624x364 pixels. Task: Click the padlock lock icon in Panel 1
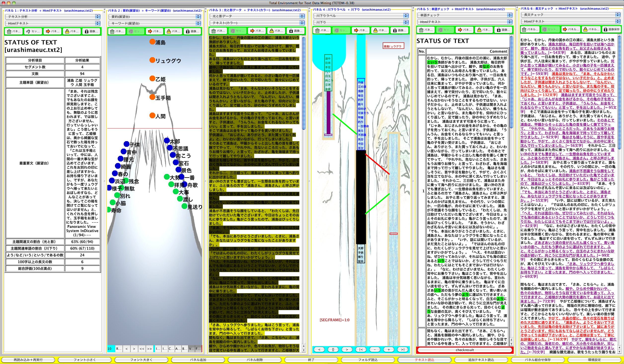click(72, 31)
